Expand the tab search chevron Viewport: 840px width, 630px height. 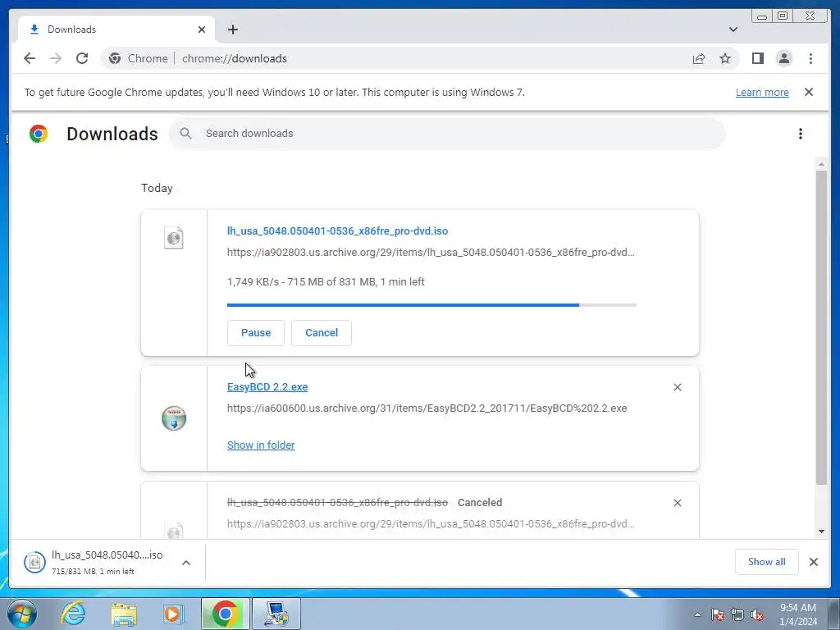click(x=733, y=30)
